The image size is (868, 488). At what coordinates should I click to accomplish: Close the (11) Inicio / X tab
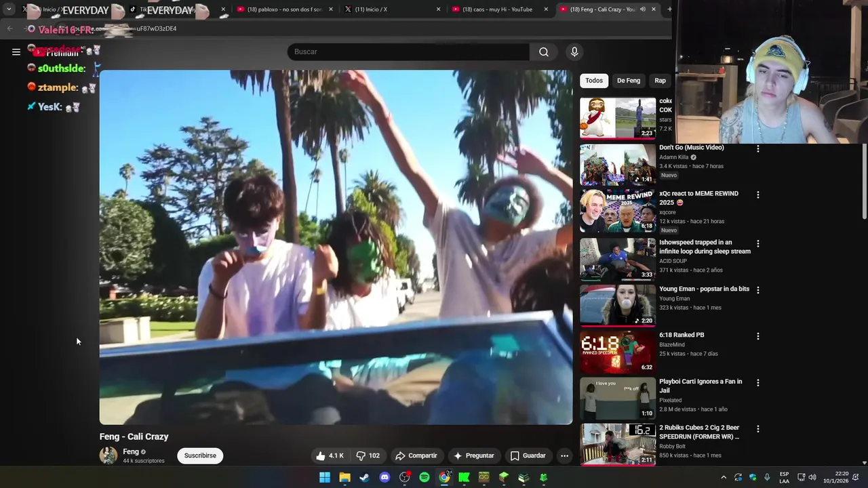point(438,9)
